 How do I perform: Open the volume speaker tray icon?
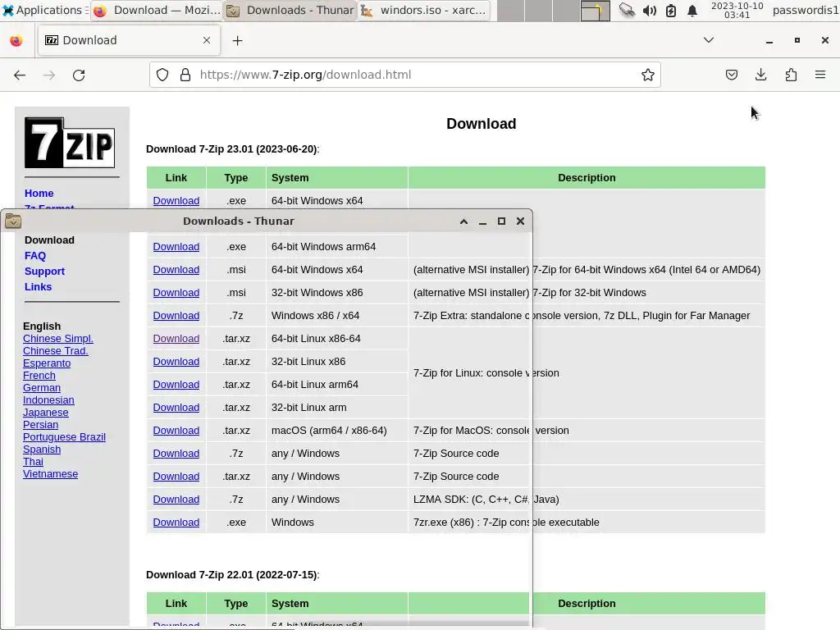click(x=650, y=11)
